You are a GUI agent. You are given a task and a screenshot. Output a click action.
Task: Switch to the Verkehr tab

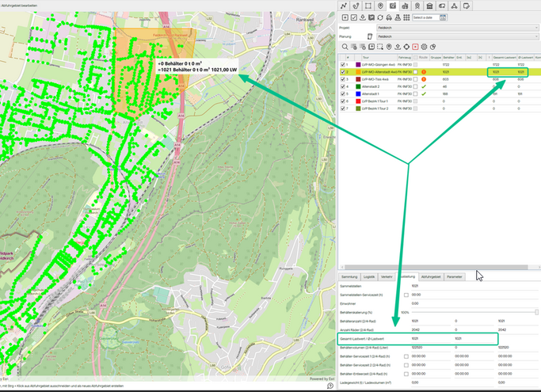(x=387, y=276)
